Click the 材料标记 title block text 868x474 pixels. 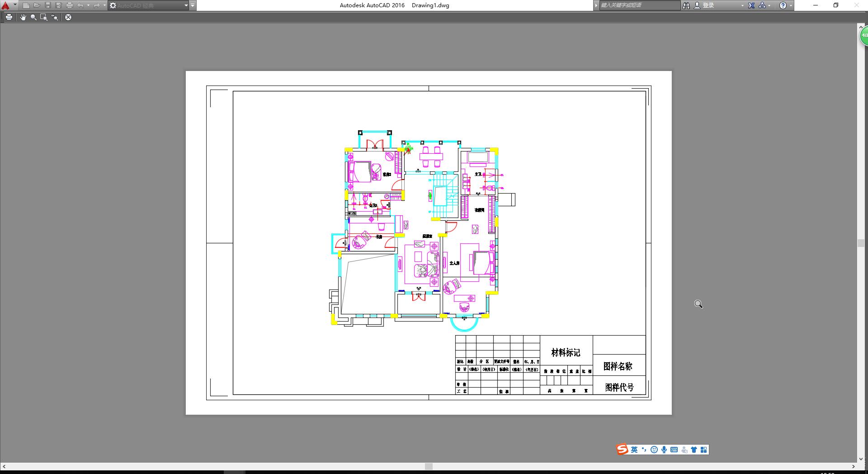(x=566, y=352)
